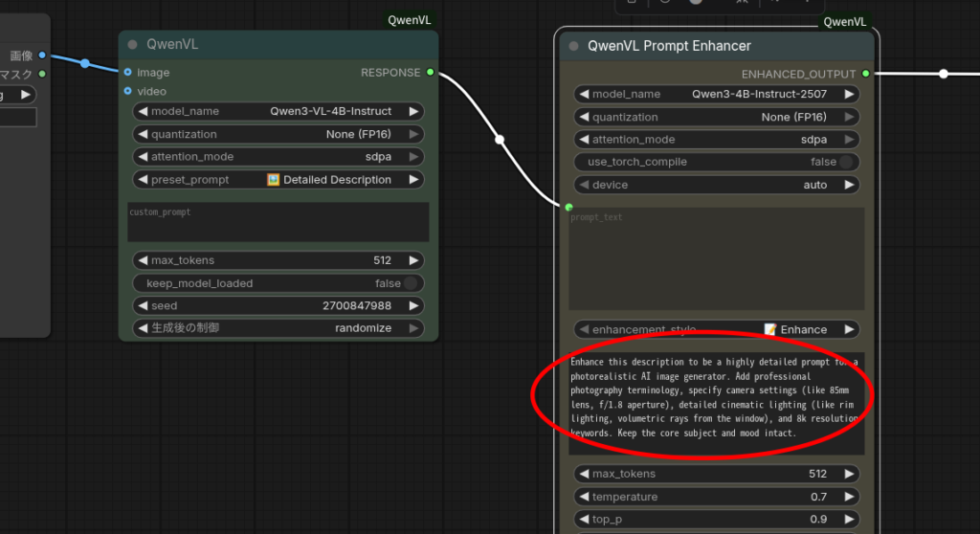Click the Enhance instructions text box
The width and height of the screenshot is (980, 534).
point(716,402)
